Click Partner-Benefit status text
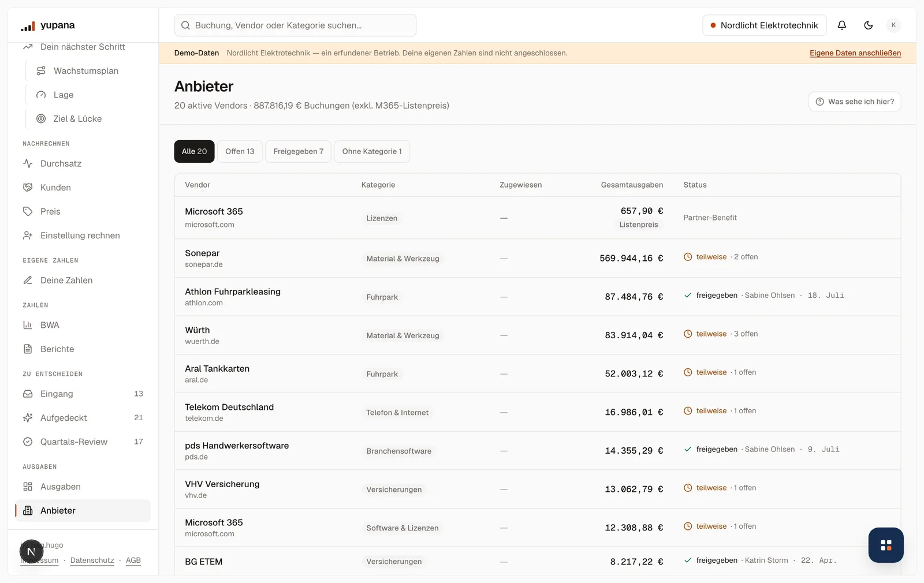This screenshot has height=583, width=924. pos(710,218)
